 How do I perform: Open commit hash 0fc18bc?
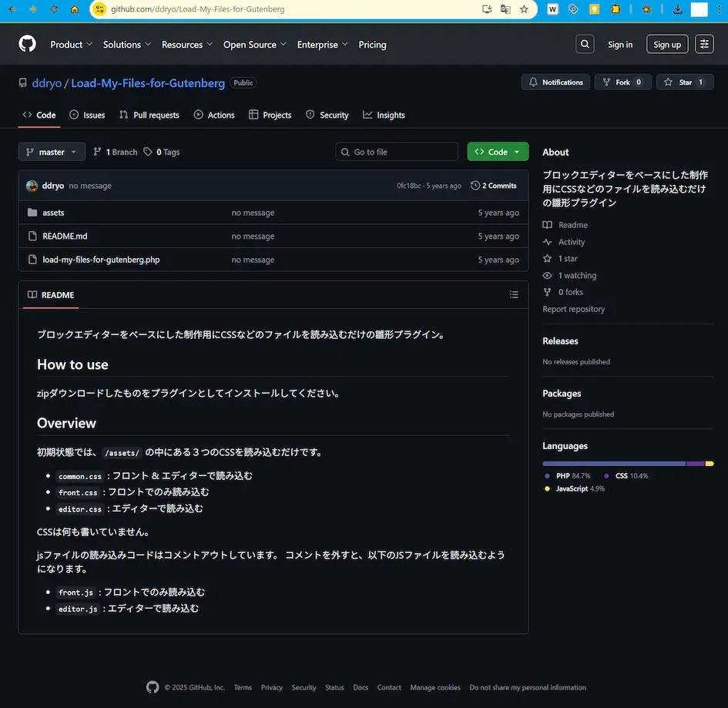point(409,186)
